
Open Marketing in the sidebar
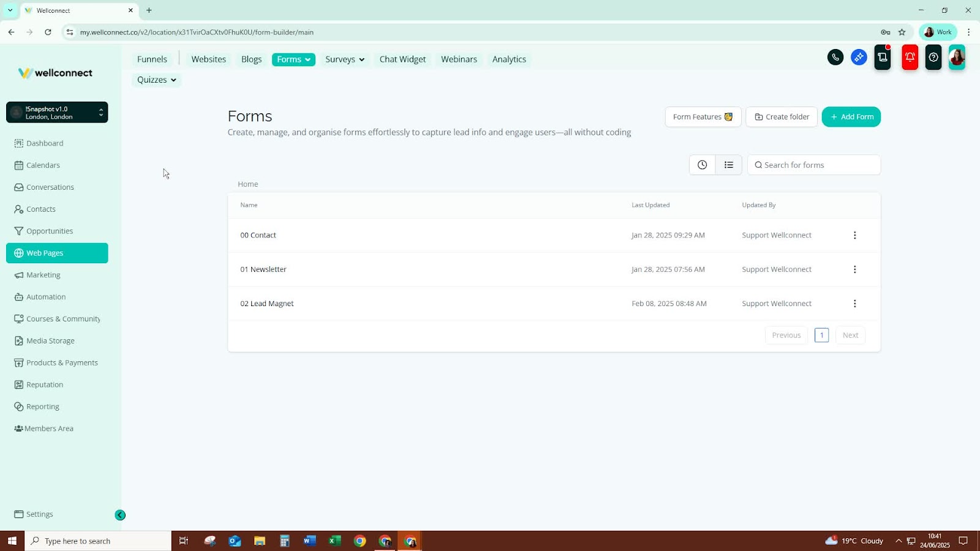[x=57, y=275]
